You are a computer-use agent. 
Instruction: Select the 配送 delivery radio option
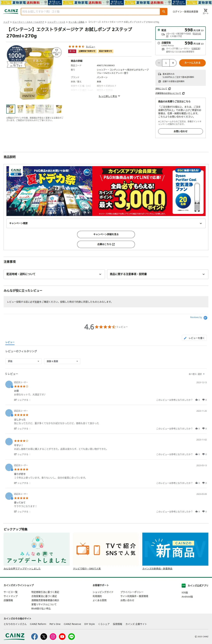(x=159, y=30)
